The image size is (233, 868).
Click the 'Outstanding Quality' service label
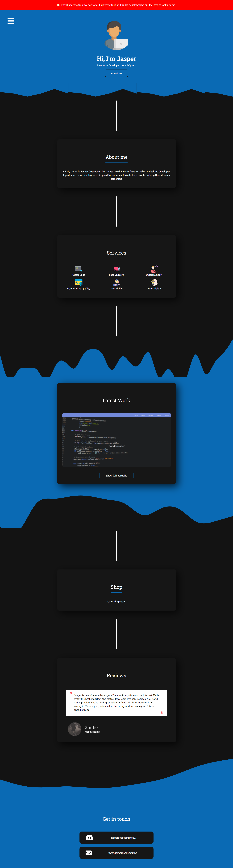79,288
